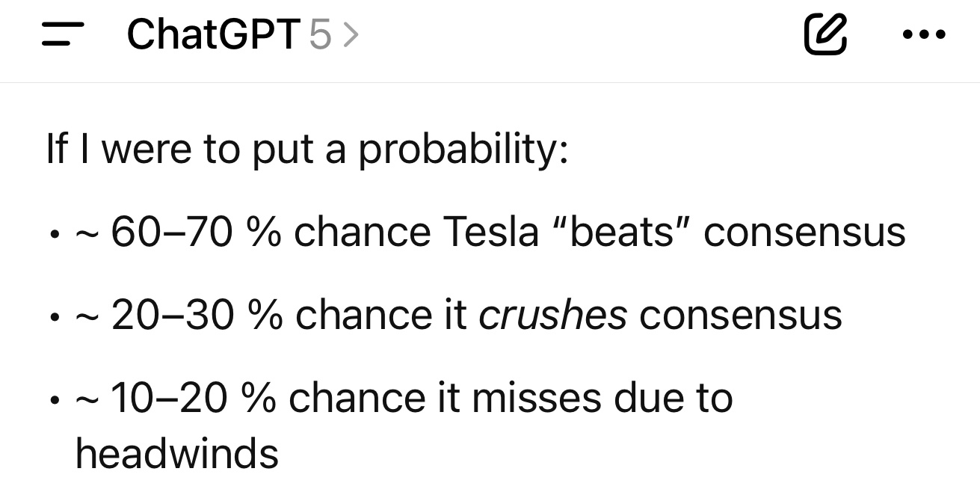Tap the bullet dot before 60–70 %
The image size is (980, 504).
point(53,236)
